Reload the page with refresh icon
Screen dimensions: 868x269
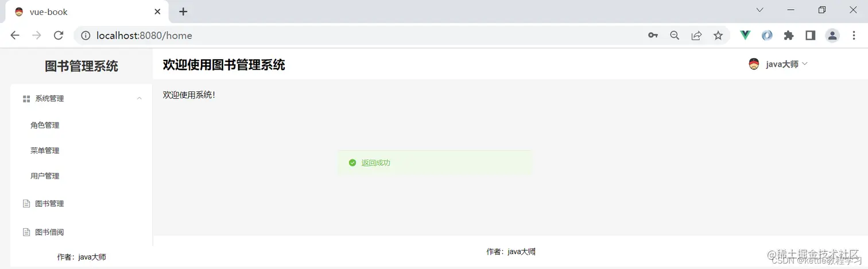coord(58,35)
